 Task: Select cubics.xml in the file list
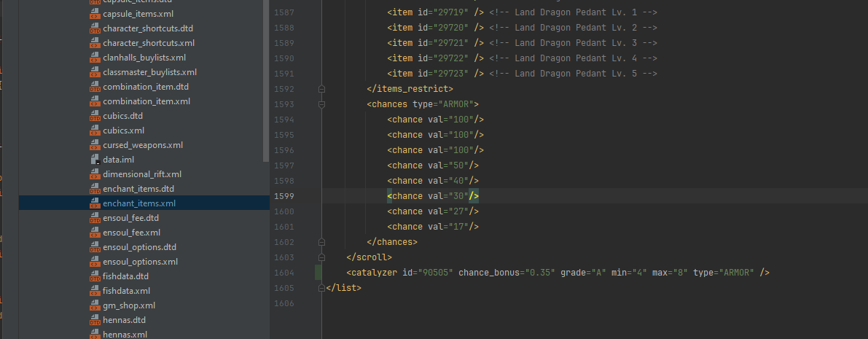123,130
